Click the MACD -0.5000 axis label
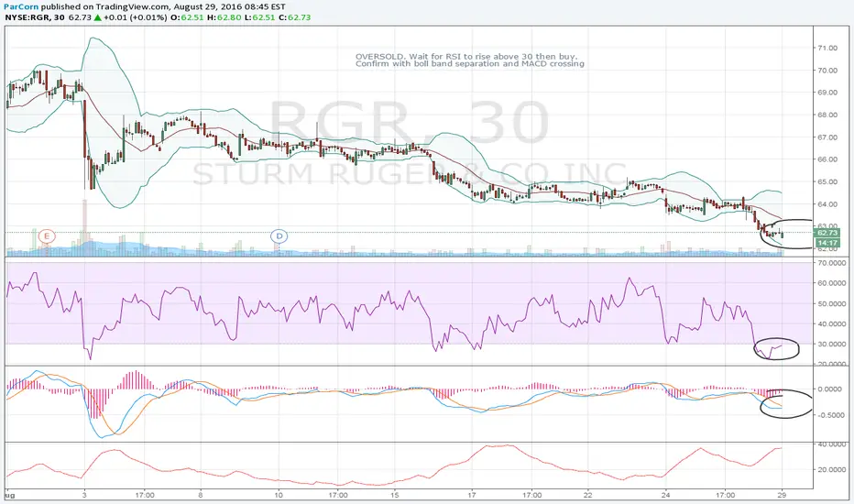This screenshot has height=504, width=854. pyautogui.click(x=830, y=415)
